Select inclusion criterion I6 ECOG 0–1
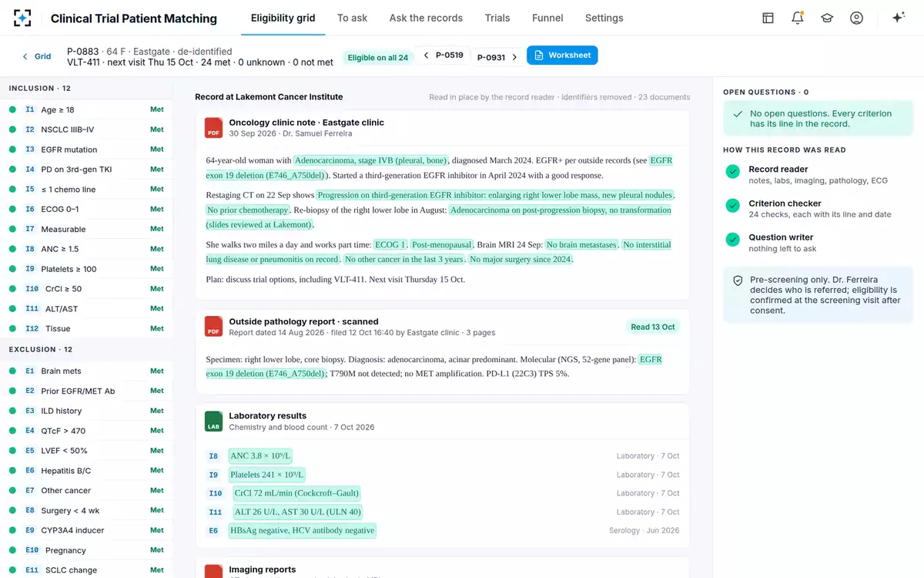924x578 pixels. click(x=86, y=209)
